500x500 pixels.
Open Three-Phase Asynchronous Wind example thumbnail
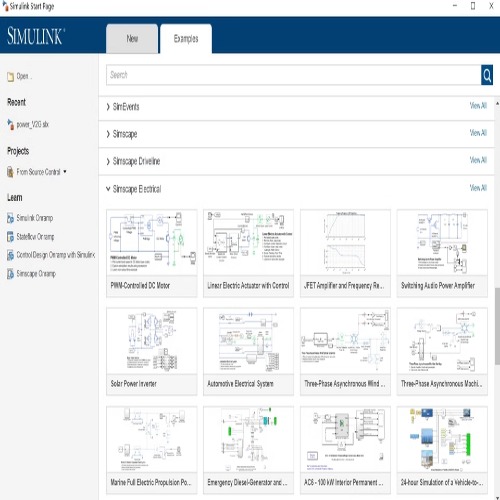(345, 341)
